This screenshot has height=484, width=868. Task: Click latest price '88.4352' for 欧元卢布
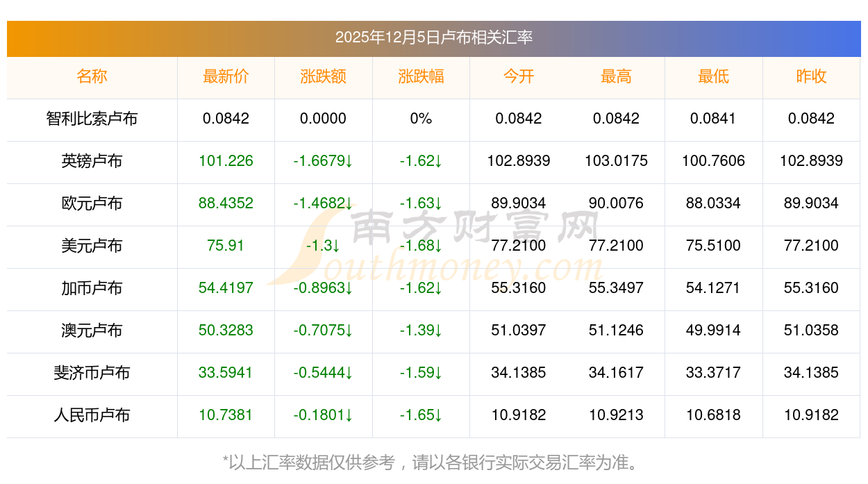[226, 203]
